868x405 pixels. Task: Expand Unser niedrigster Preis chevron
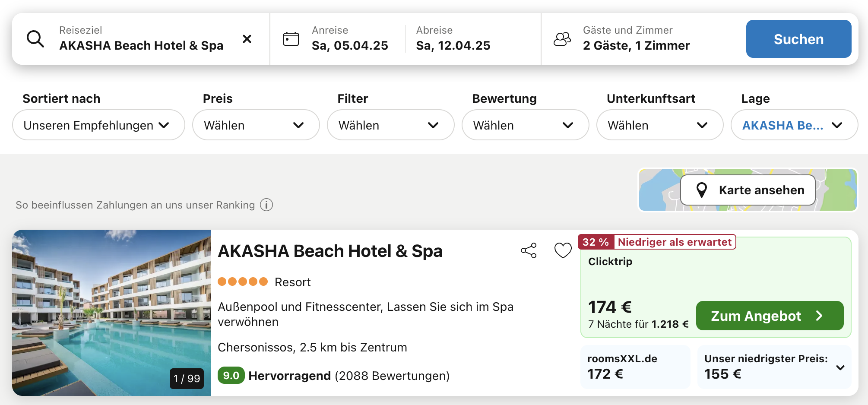click(840, 368)
